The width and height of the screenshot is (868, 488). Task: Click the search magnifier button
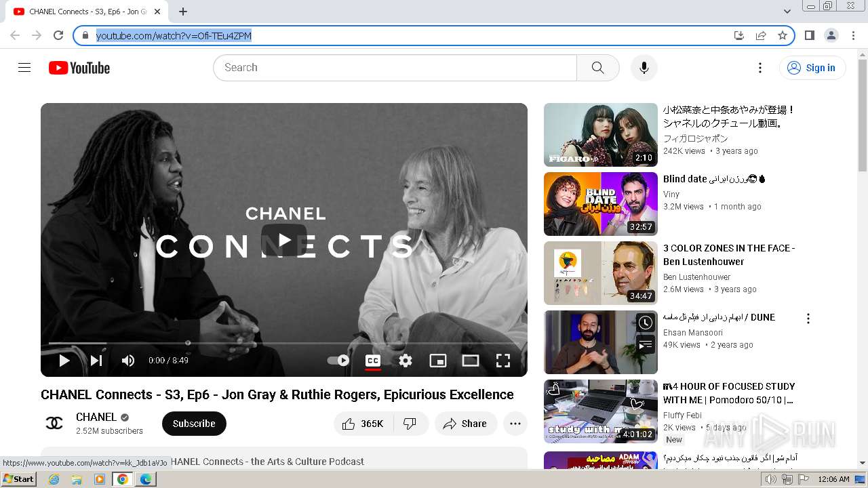point(597,68)
